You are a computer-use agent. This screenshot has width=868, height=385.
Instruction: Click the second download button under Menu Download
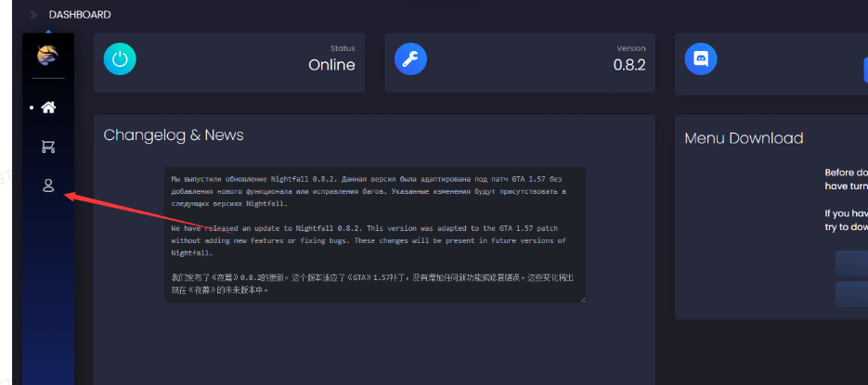pos(851,294)
